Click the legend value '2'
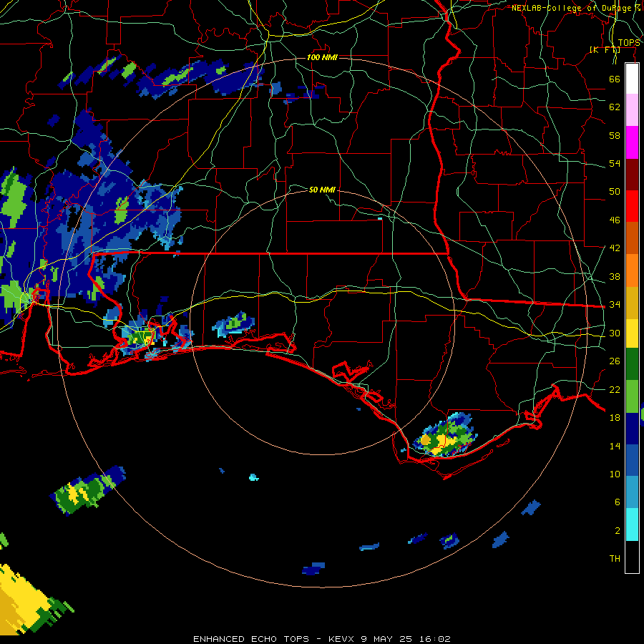Screen dimensions: 644x644 point(618,530)
